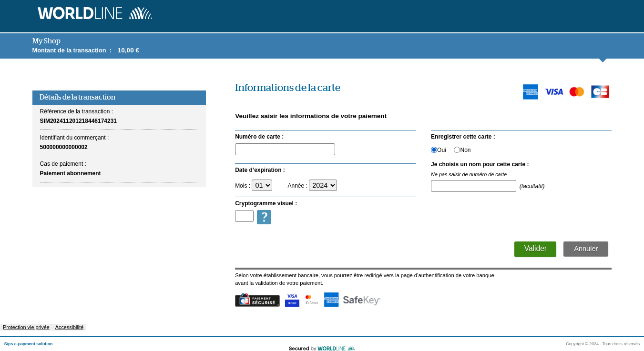Screen dimensions: 644x351
Task: Click Sips e-payment solution text
Action: pos(29,344)
